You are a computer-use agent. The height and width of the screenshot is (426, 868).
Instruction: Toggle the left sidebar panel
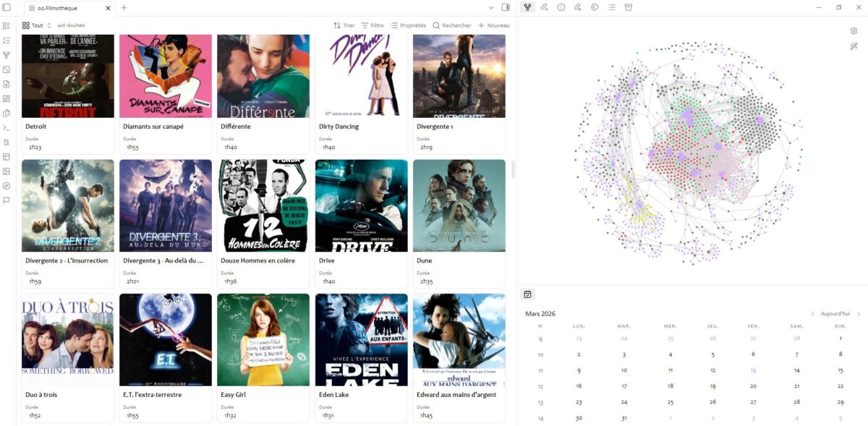point(7,7)
